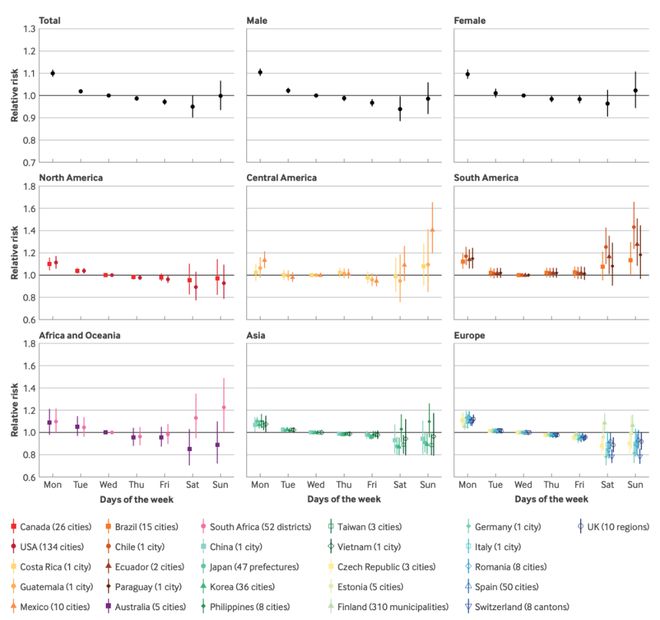Select the "Central America" panel title
Image resolution: width=660 pixels, height=620 pixels.
point(282,178)
